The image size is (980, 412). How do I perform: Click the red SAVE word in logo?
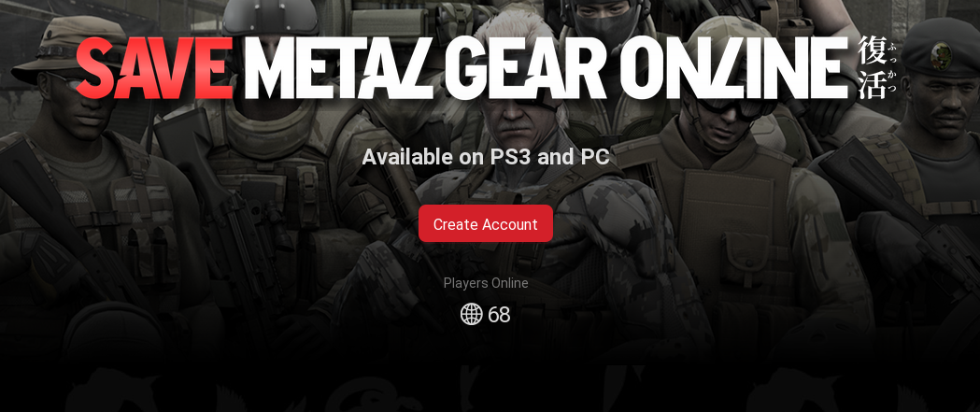(154, 68)
